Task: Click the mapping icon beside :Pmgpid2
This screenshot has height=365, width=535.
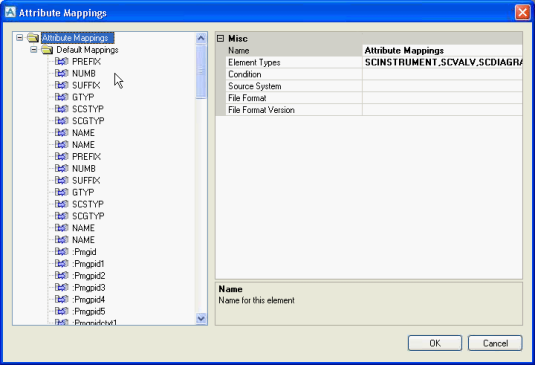Action: pos(61,276)
